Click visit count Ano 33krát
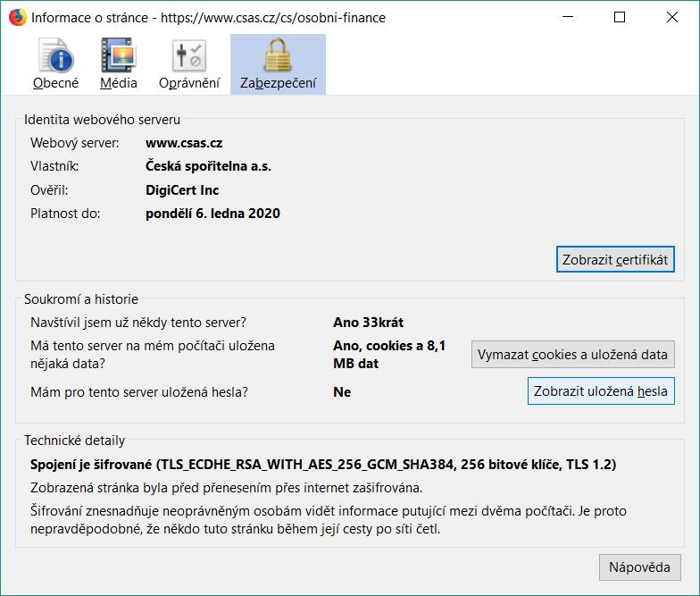The width and height of the screenshot is (700, 596). pyautogui.click(x=368, y=323)
